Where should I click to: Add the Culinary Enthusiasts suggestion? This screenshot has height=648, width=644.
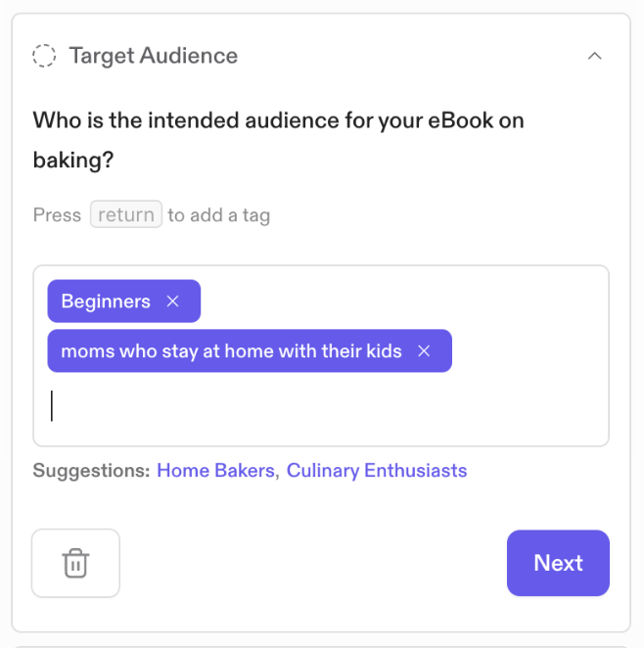(377, 471)
